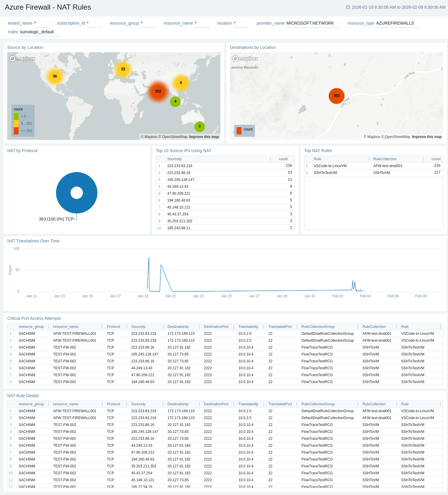Viewport: 448px width, 495px height.
Task: Click Improve this map link on Source map
Action: [x=204, y=137]
